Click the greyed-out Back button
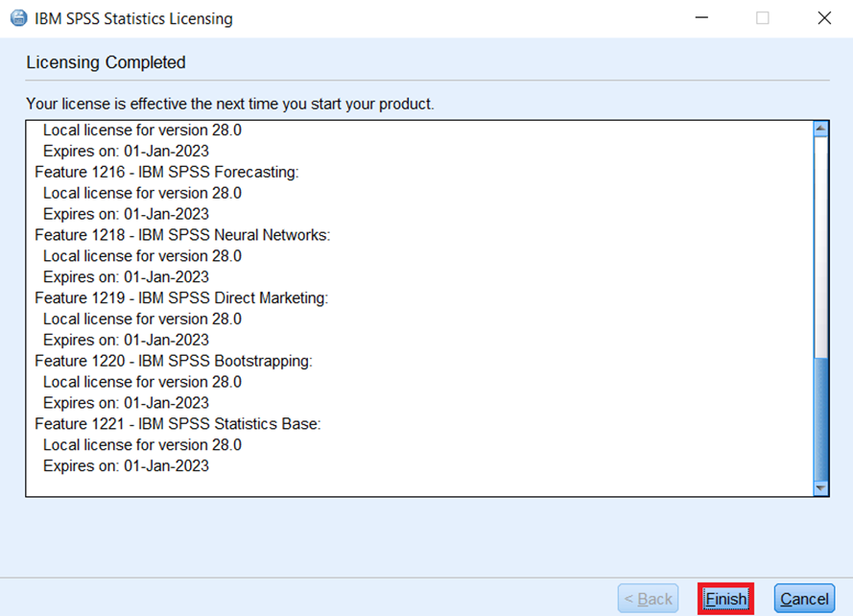This screenshot has width=853, height=616. click(x=648, y=599)
